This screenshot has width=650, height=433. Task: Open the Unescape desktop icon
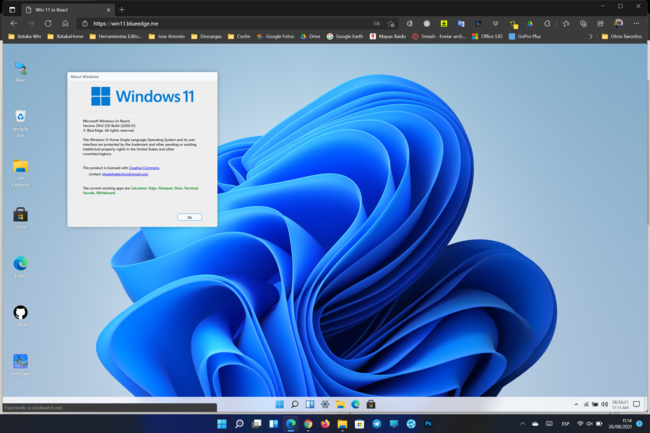coord(20,365)
